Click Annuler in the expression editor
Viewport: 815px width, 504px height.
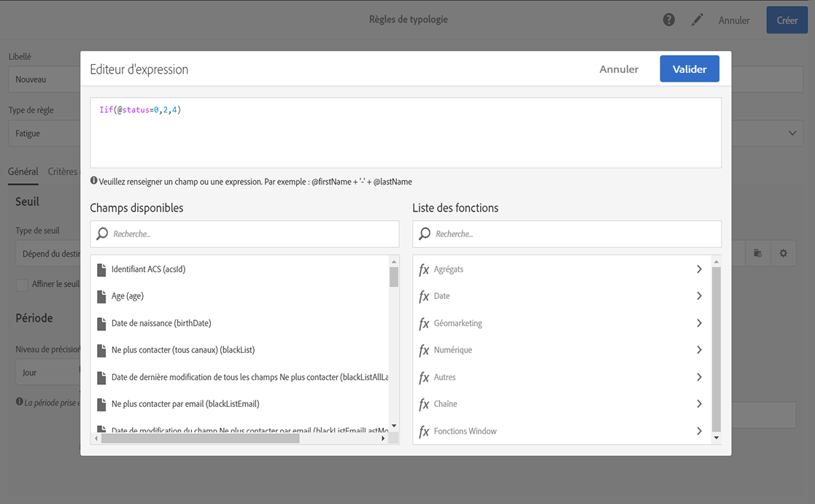(619, 69)
